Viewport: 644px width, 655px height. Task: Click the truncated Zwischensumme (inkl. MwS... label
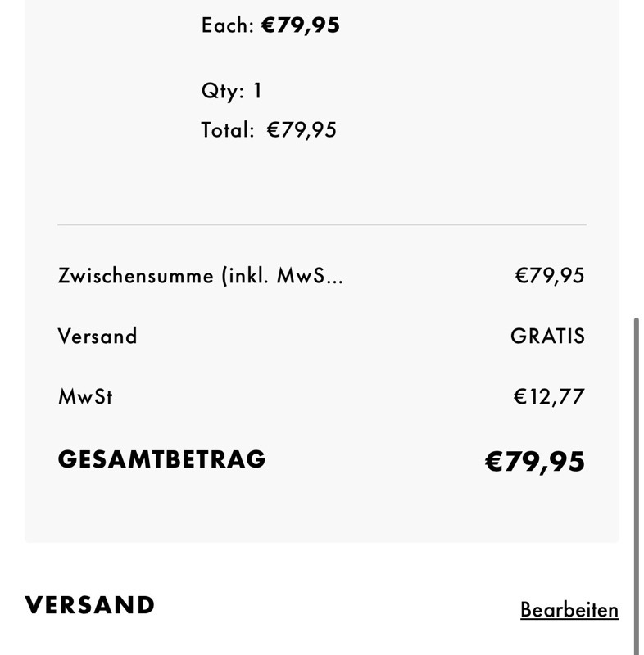click(x=201, y=276)
